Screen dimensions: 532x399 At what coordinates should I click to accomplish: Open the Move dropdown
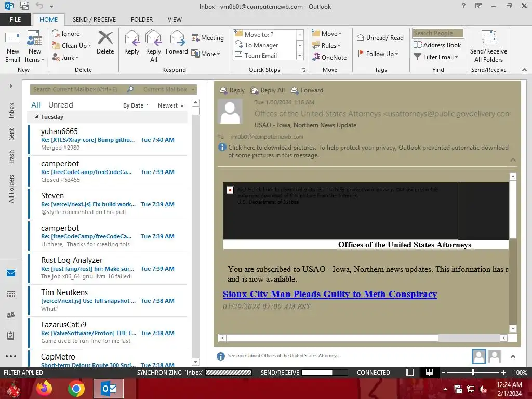[327, 33]
